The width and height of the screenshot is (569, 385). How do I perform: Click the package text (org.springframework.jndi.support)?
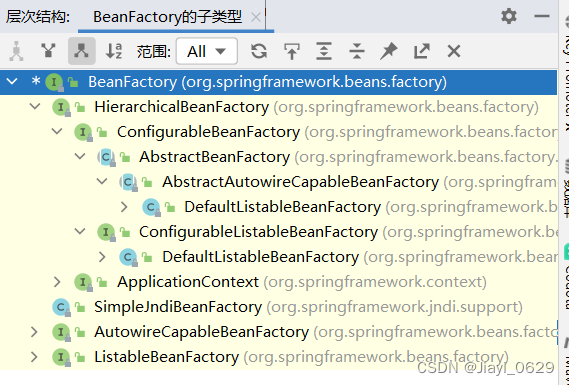pyautogui.click(x=394, y=307)
